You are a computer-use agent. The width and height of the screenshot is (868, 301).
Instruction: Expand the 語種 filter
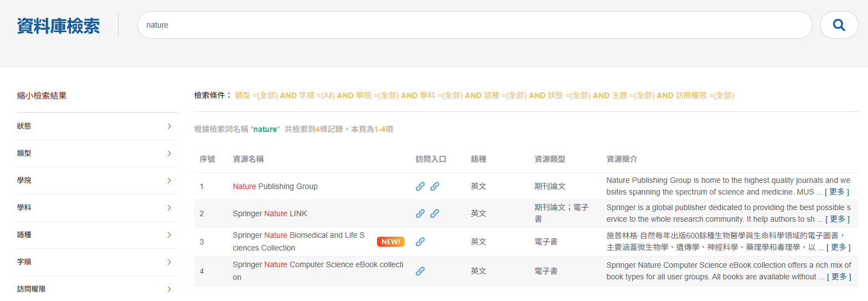point(97,235)
